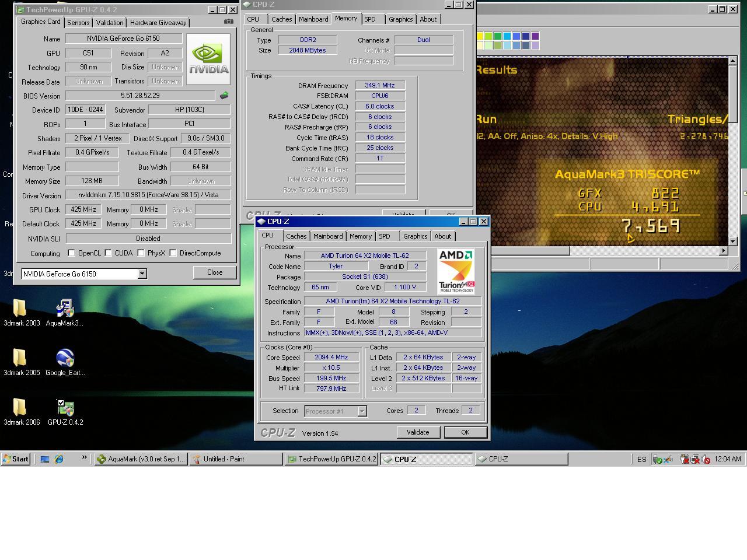Open About tab in back CPU-Z memory window
The image size is (747, 560).
(x=428, y=19)
